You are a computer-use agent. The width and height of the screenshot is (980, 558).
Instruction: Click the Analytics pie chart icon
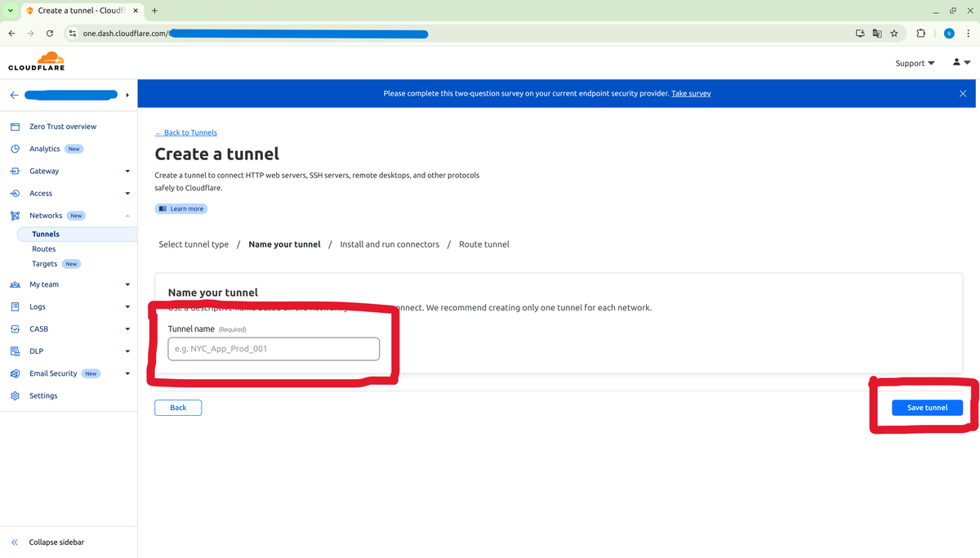pos(15,149)
